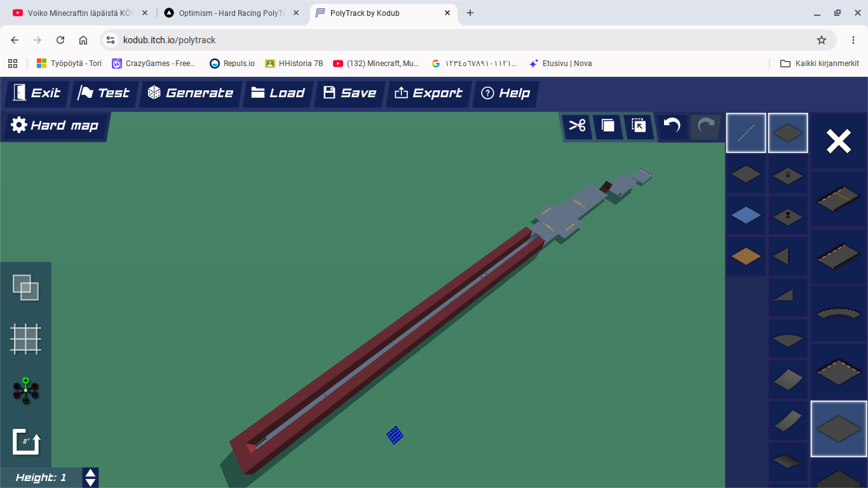Click the axis gizmo icon with green plus
The width and height of the screenshot is (868, 488).
pos(25,390)
